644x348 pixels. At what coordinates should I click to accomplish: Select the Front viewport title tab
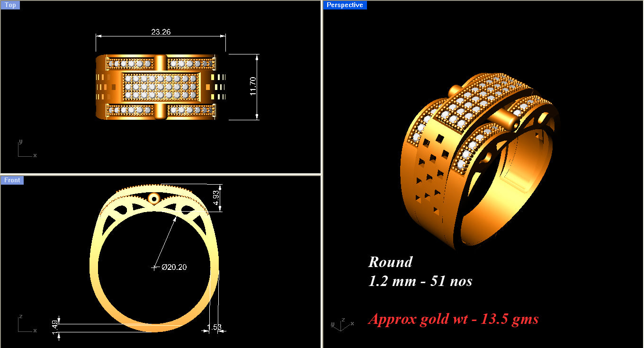coord(12,180)
